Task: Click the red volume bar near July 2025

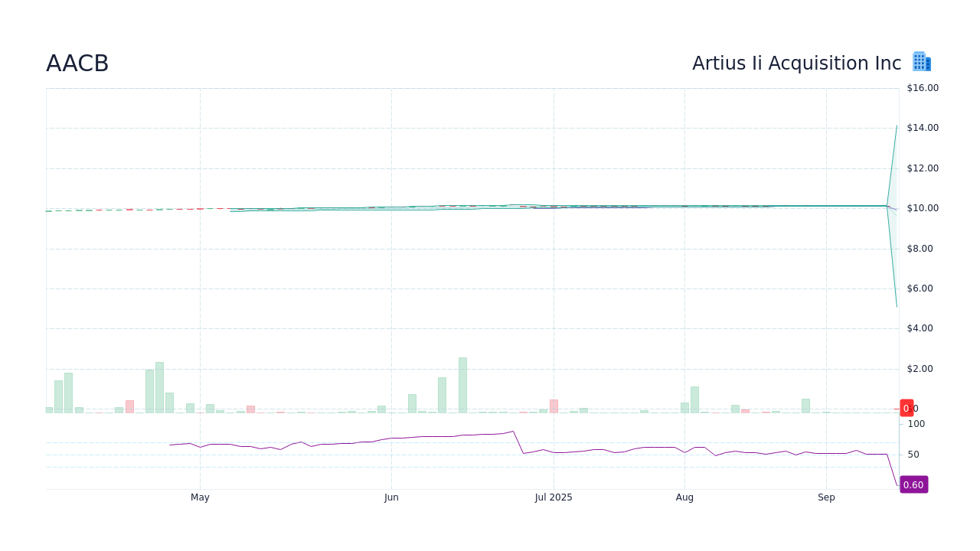Action: point(554,404)
